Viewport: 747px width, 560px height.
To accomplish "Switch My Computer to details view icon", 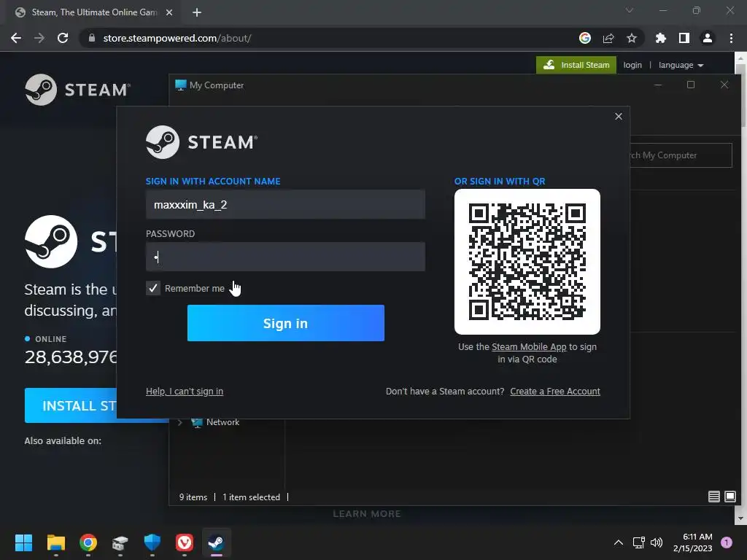I will (713, 497).
